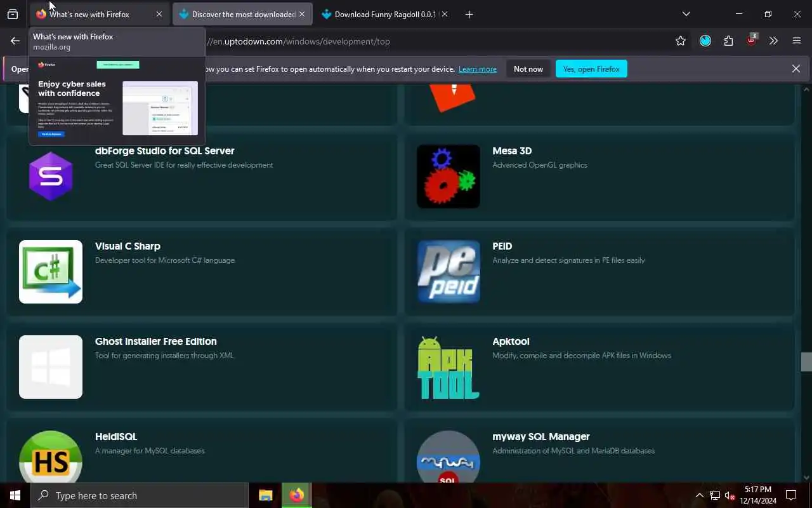This screenshot has width=812, height=508.
Task: Click 'Great SQL Server IDE' description text
Action: click(x=184, y=165)
